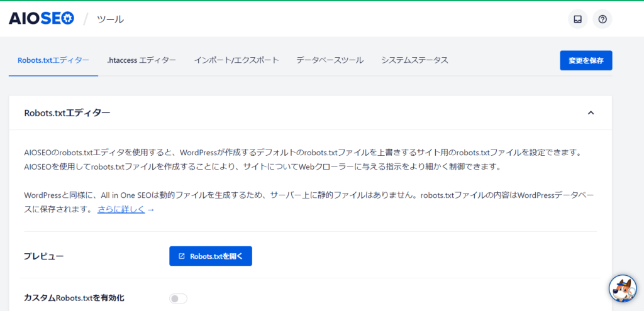Click the カスタムRobots.txtを有効化 label text

(x=74, y=298)
